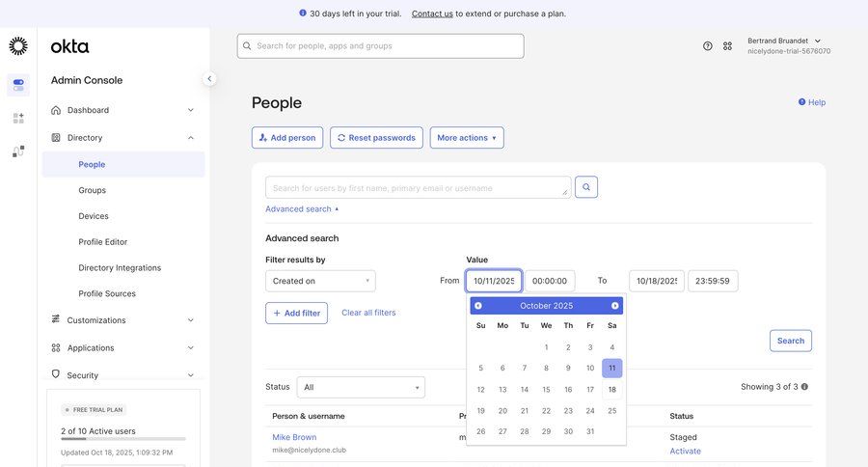Click the 2 of 10 Active users progress bar
This screenshot has width=868, height=467.
click(123, 439)
